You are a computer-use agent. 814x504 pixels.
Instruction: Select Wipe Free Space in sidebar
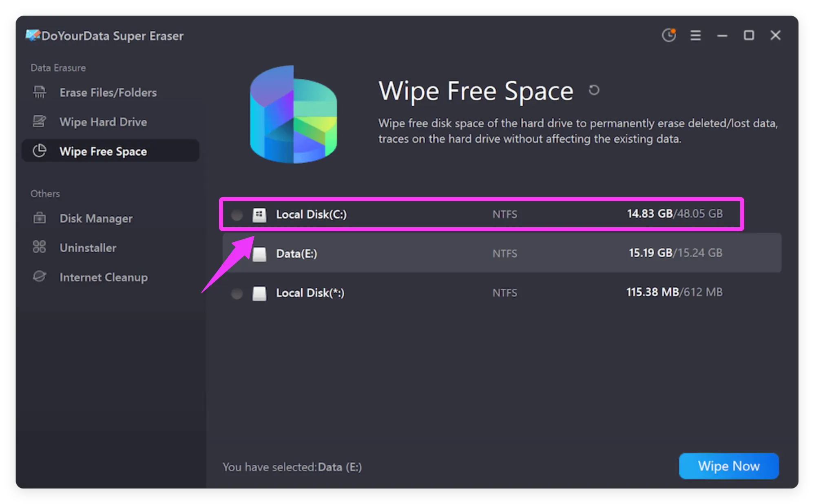(x=110, y=151)
